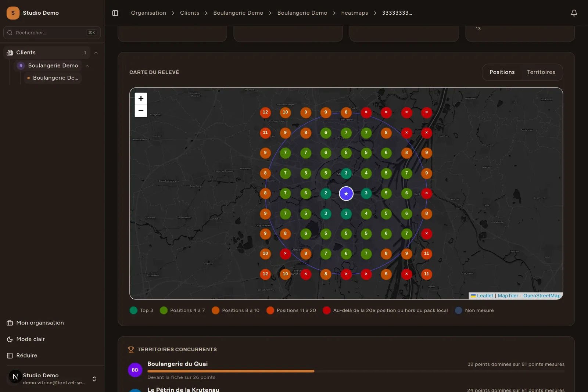Click the 33333333… breadcrumb item
The height and width of the screenshot is (392, 588).
point(397,13)
